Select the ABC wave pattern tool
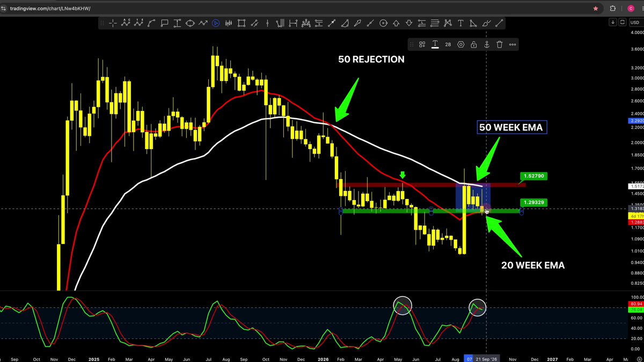644x362 pixels. (126, 23)
